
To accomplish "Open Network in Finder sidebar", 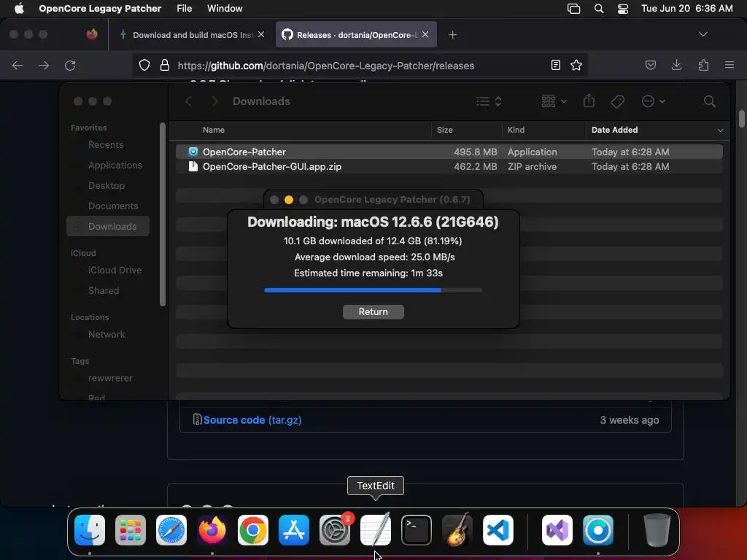I will (107, 334).
